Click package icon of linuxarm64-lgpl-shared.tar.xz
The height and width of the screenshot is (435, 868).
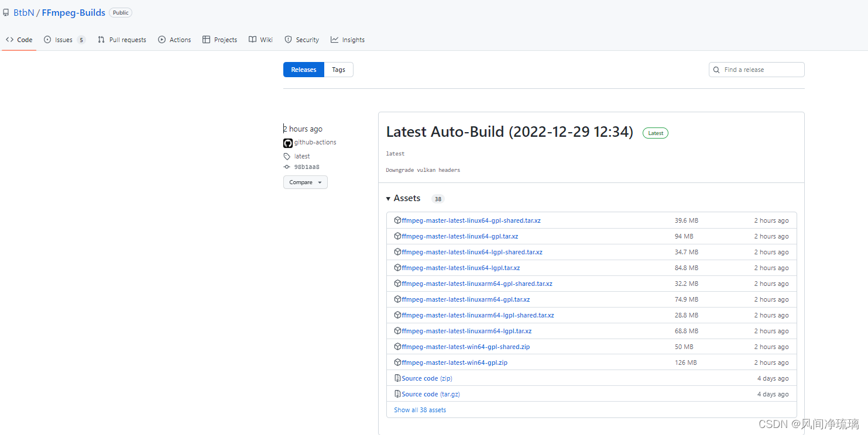point(397,315)
